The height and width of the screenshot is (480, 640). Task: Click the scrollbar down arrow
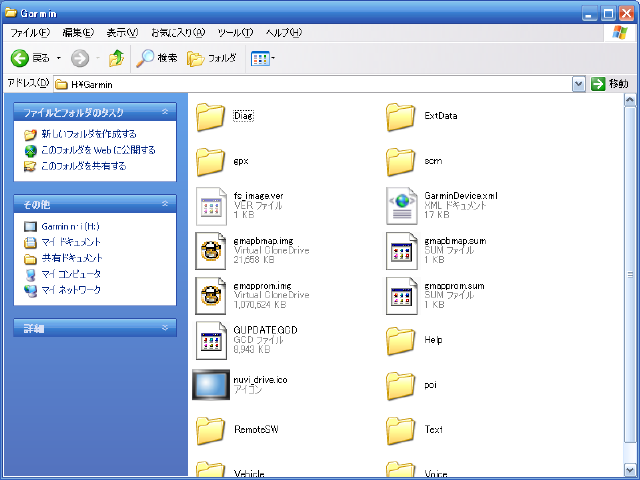[x=630, y=469]
